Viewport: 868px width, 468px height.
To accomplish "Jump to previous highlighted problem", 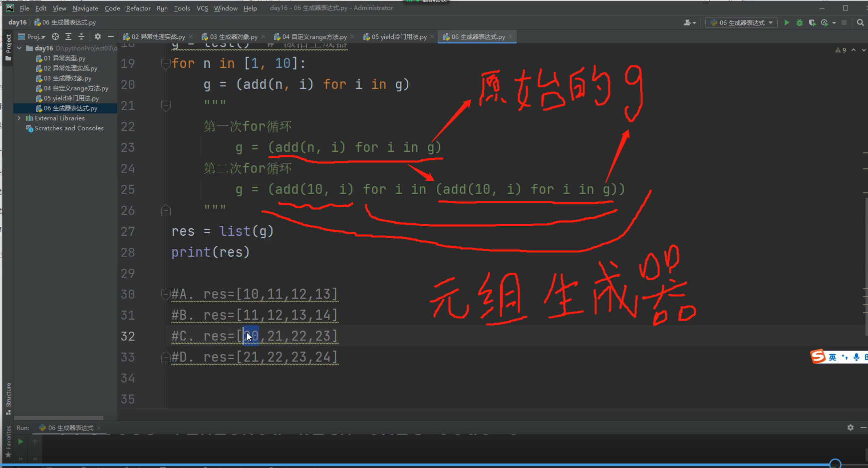I will tap(854, 50).
